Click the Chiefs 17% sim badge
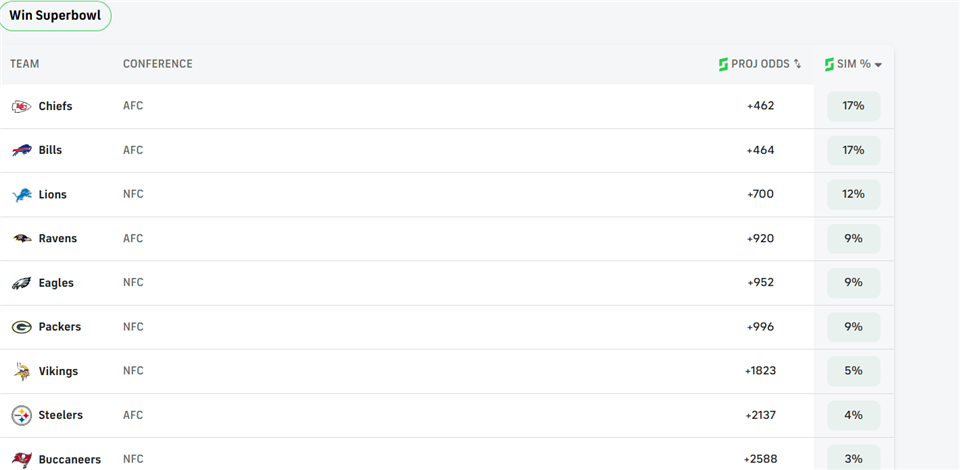This screenshot has width=960, height=470. pos(853,106)
